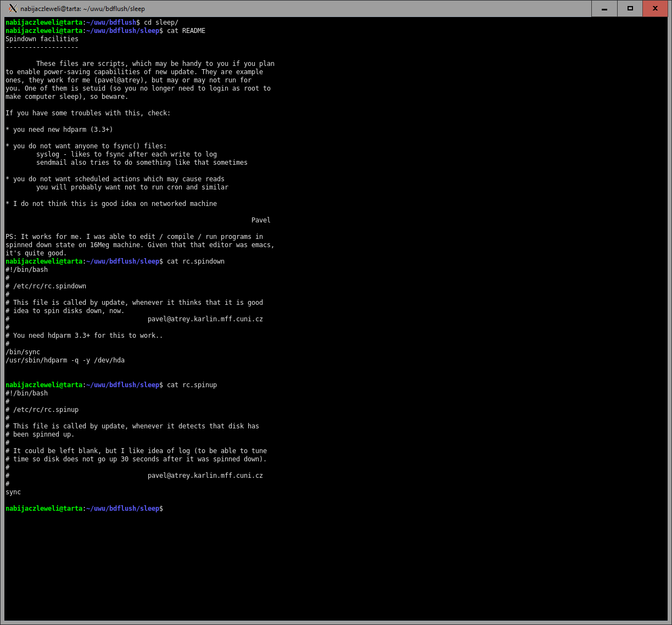Minimize the terminal window
This screenshot has height=625, width=672.
tap(604, 8)
